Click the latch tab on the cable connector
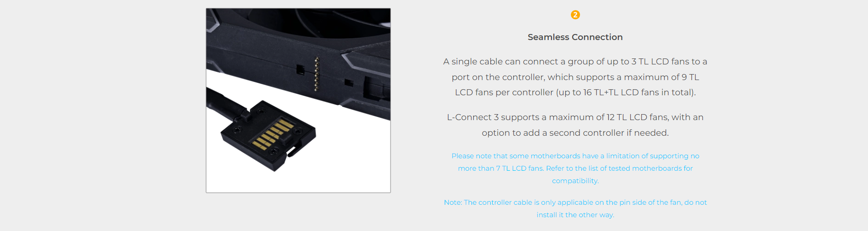868x231 pixels. (294, 149)
